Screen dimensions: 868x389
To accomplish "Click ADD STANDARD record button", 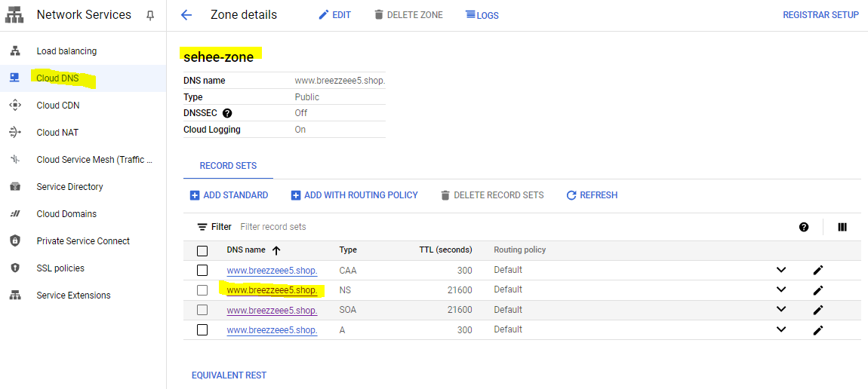I will click(229, 195).
